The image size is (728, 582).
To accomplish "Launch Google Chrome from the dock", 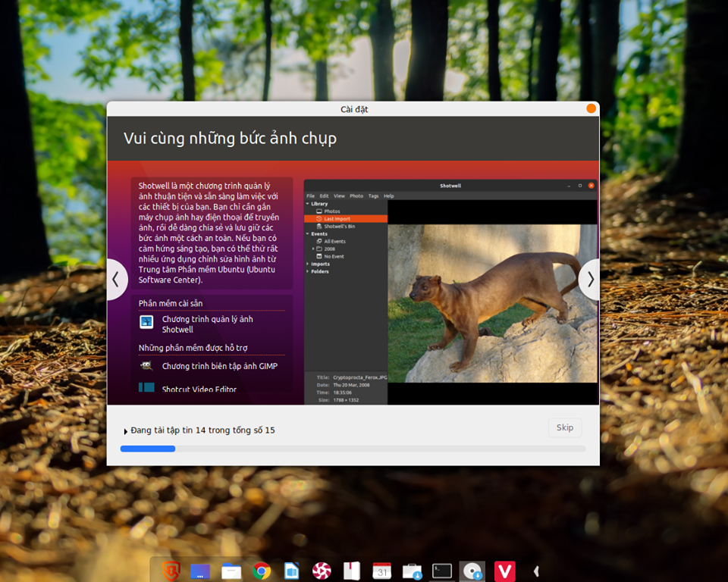I will (262, 571).
